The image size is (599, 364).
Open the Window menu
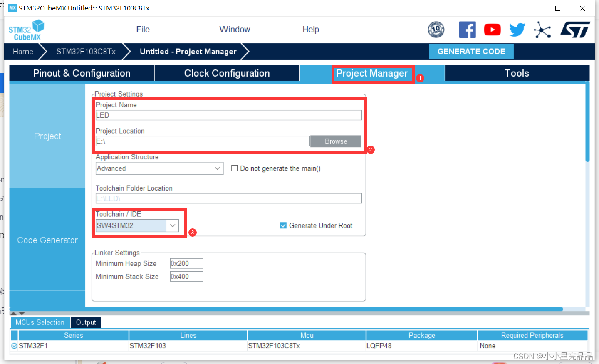(x=235, y=30)
